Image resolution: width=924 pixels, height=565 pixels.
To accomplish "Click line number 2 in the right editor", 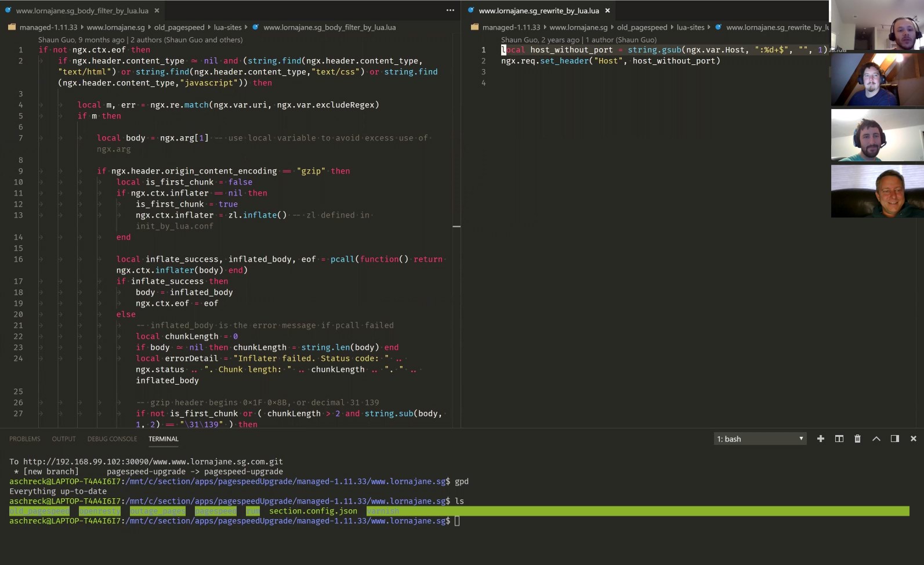I will [484, 61].
